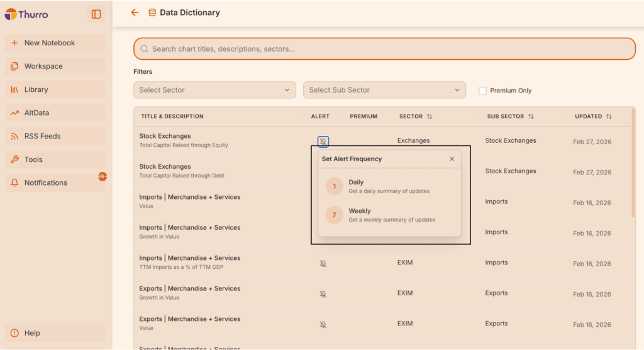This screenshot has width=644, height=350.
Task: Sort by Updated column arrows
Action: (x=609, y=116)
